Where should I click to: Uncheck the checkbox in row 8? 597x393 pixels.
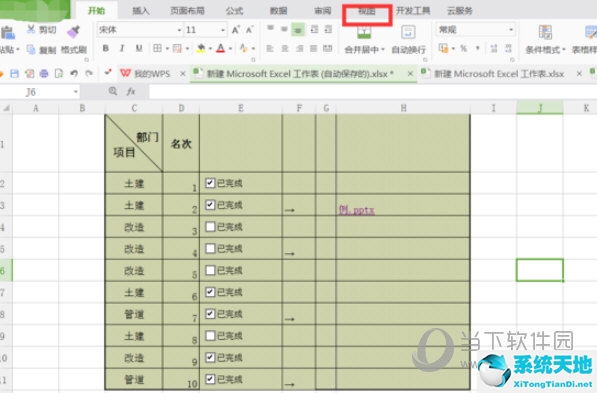(210, 314)
